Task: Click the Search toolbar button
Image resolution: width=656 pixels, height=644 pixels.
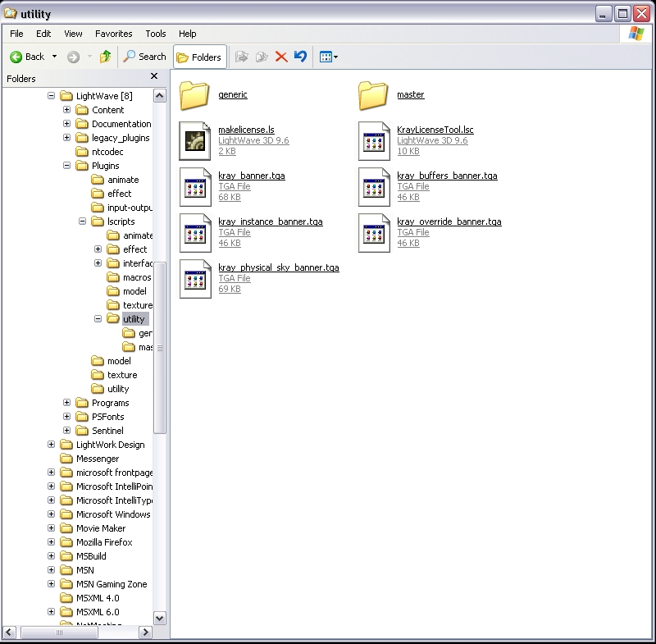Action: pyautogui.click(x=144, y=57)
